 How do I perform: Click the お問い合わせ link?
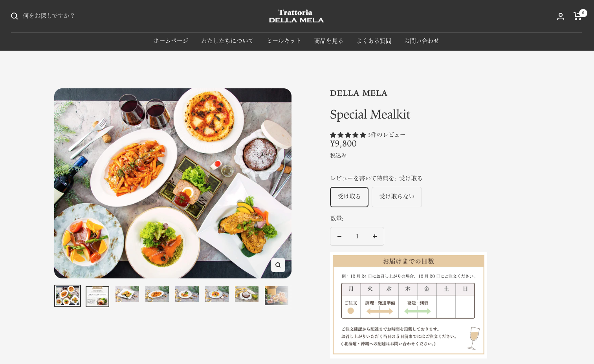[422, 41]
